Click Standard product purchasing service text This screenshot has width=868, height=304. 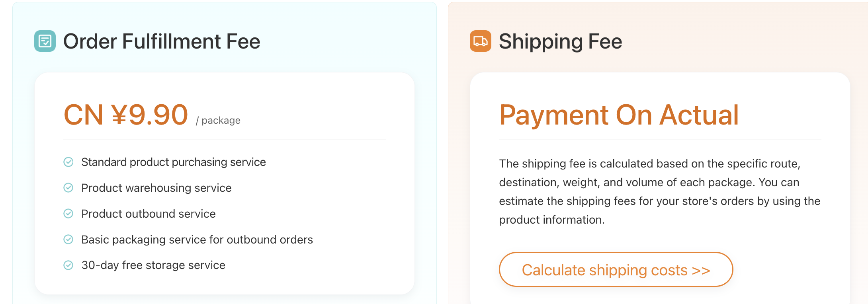click(174, 162)
